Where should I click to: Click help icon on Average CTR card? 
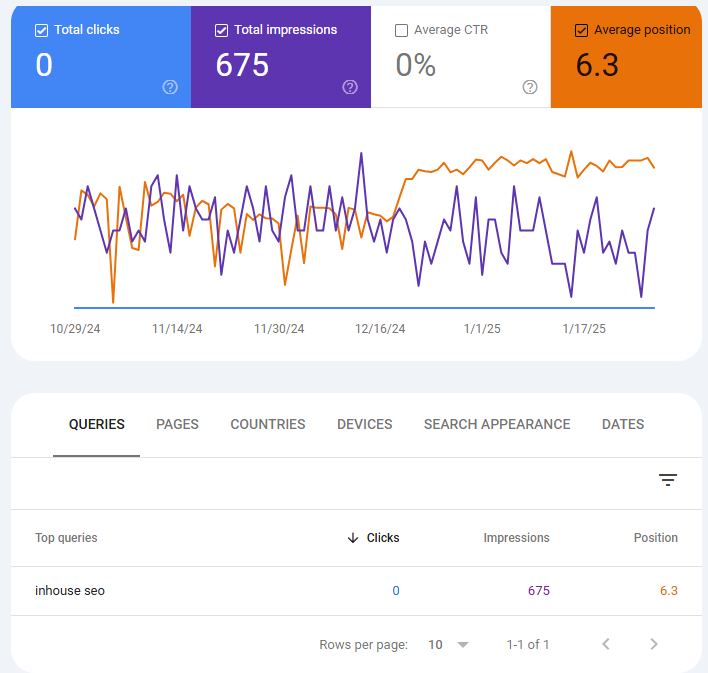[x=530, y=87]
